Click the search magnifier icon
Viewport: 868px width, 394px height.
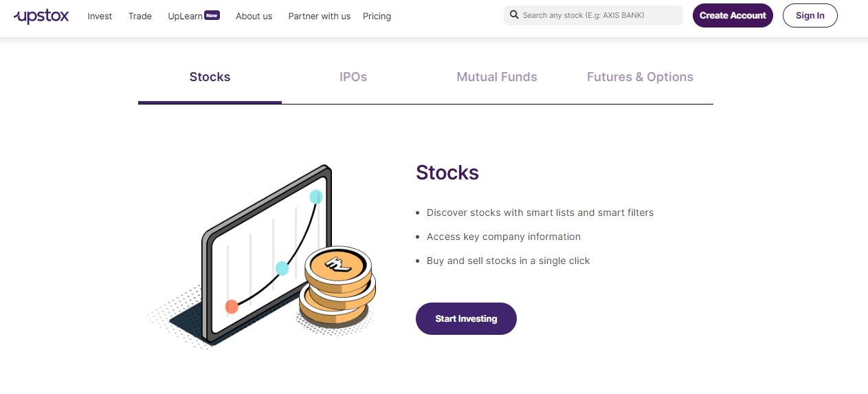click(x=514, y=15)
